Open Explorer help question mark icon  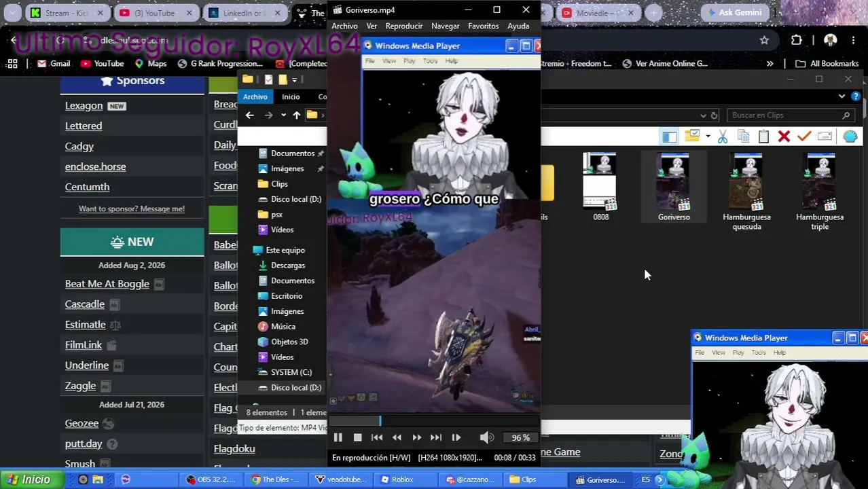(856, 96)
